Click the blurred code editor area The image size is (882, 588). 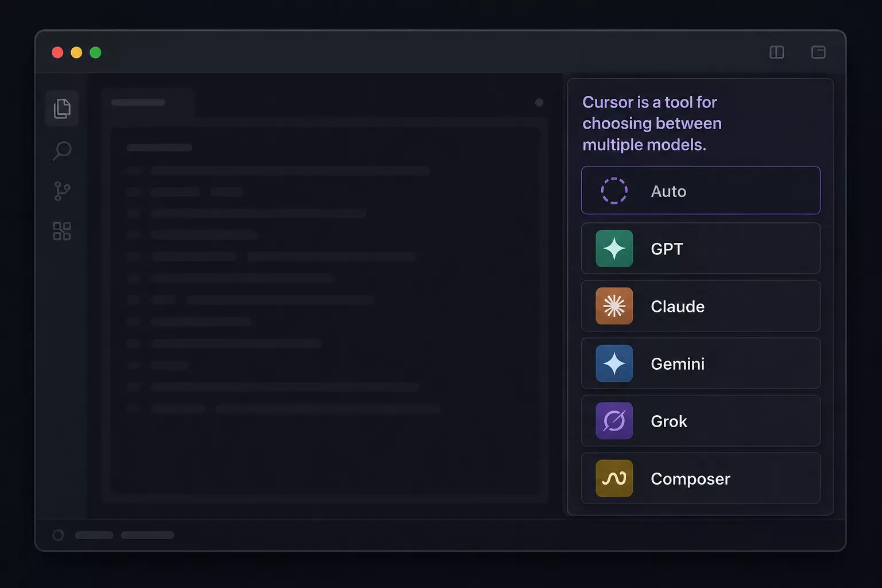pos(325,310)
